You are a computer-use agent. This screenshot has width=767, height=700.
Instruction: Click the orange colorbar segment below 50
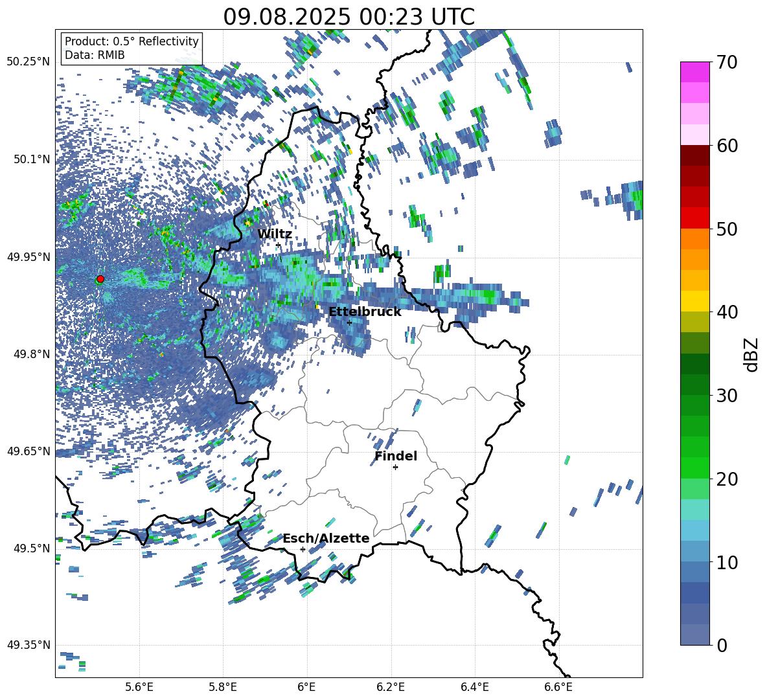pos(694,238)
